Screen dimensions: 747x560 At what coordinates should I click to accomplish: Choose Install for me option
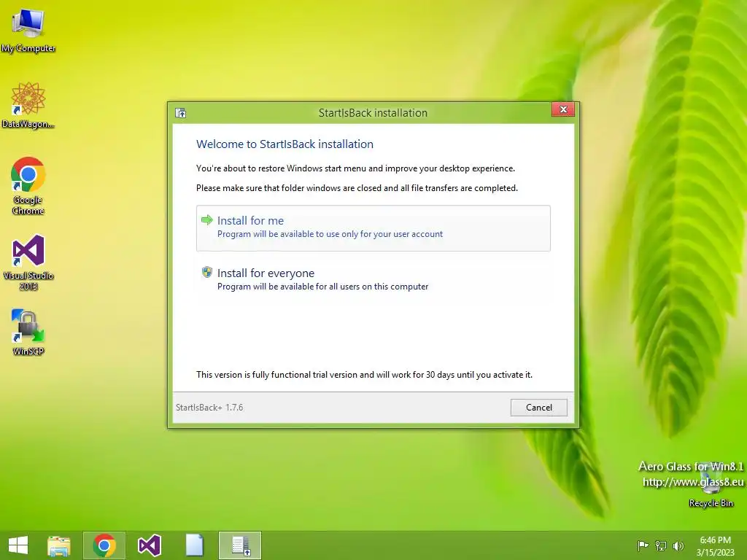[373, 228]
